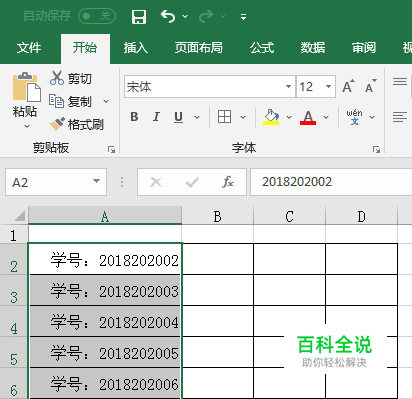Open the font size dropdown arrow
412x399 pixels.
pos(328,87)
